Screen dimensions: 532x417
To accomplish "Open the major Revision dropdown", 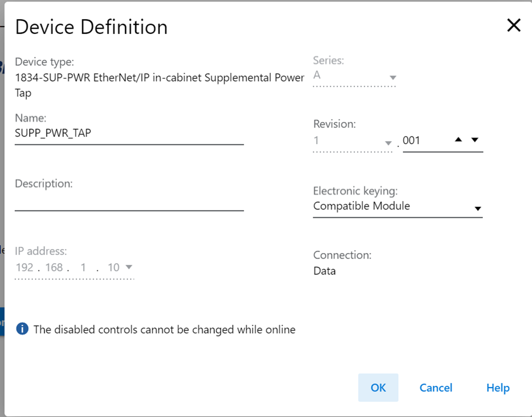I will point(388,143).
